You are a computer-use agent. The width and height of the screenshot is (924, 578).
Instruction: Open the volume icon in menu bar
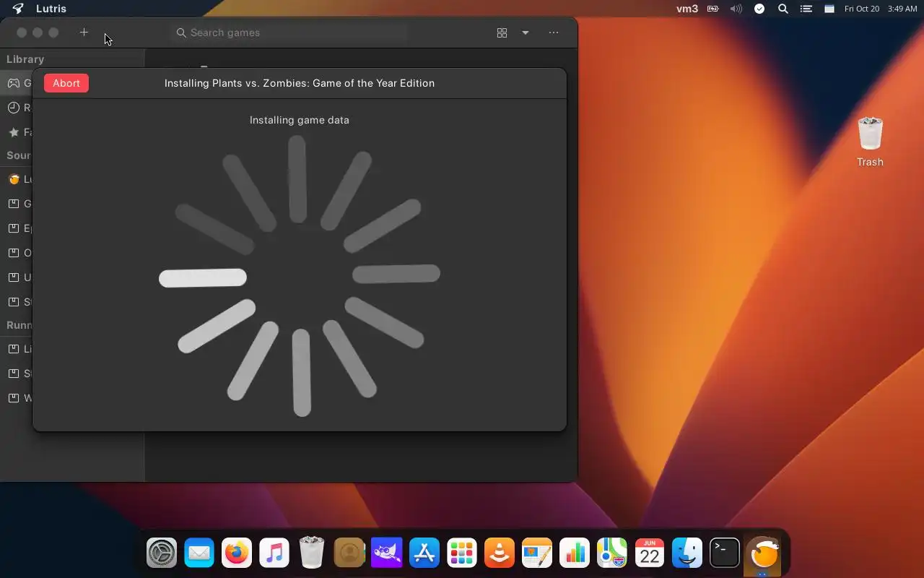coord(736,9)
